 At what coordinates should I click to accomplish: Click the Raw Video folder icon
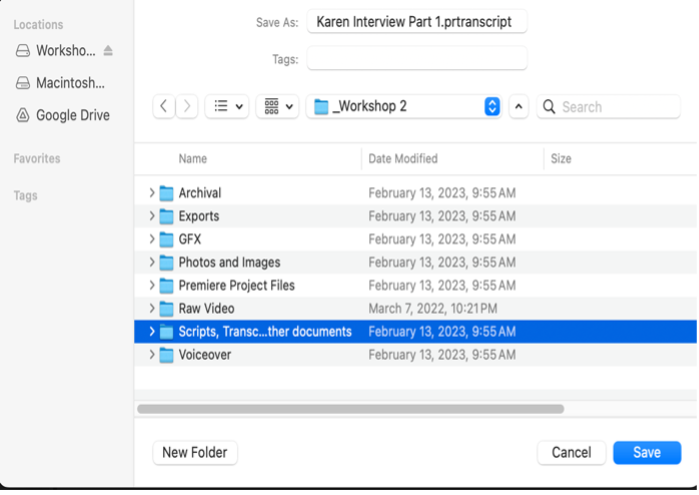166,309
